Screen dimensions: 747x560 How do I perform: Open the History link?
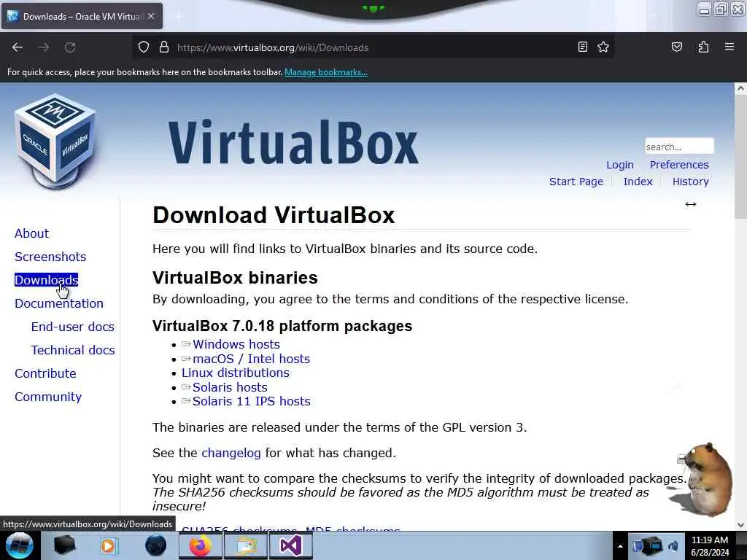pyautogui.click(x=690, y=182)
